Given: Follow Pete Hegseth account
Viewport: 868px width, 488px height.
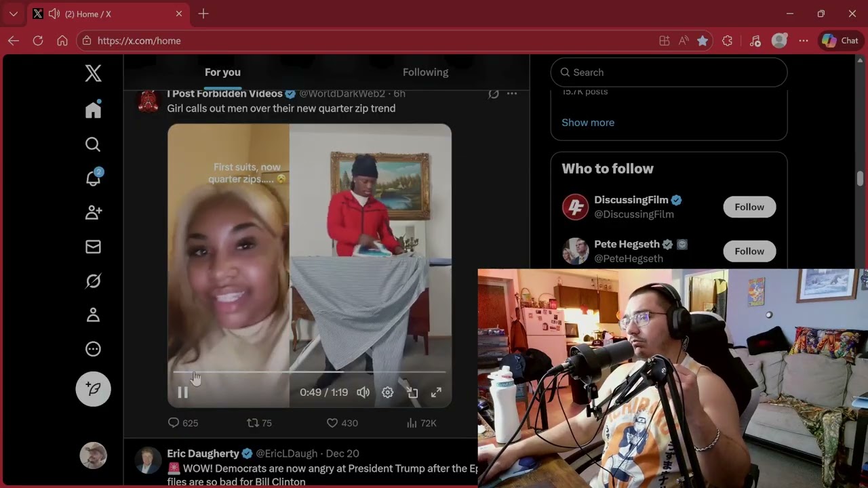Looking at the screenshot, I should (749, 251).
